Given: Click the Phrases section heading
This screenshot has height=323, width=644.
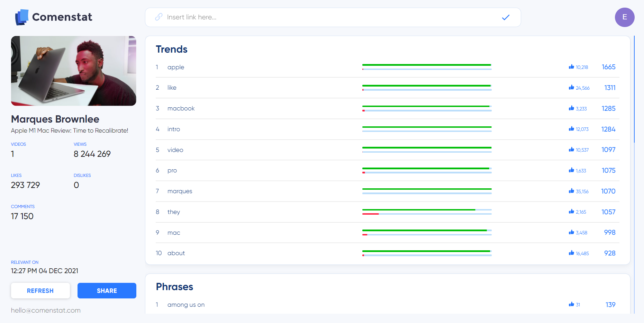Looking at the screenshot, I should tap(174, 287).
